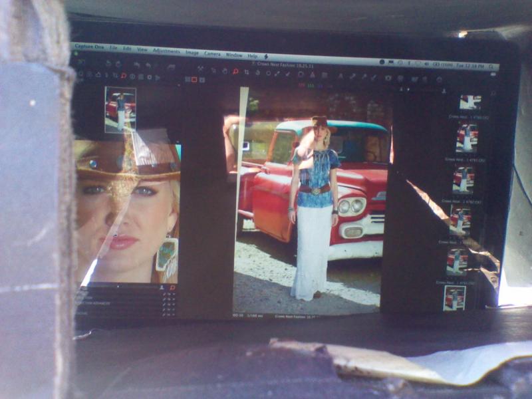Screen dimensions: 532x399
Task: Toggle the volume icon in menu bar
Action: click(426, 64)
